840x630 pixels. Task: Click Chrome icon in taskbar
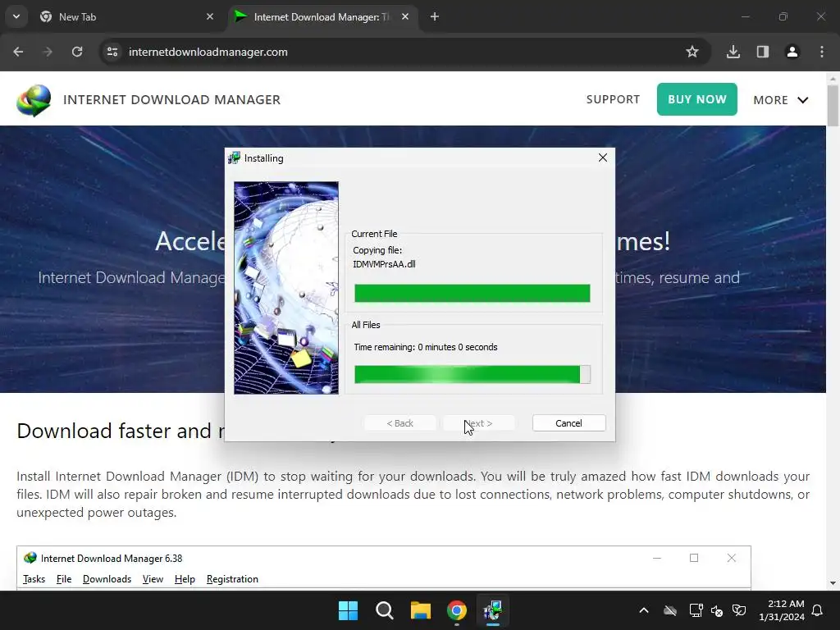tap(456, 610)
